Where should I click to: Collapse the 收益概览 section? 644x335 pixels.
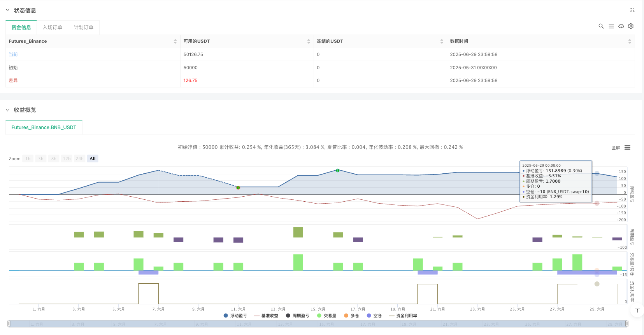tap(7, 110)
